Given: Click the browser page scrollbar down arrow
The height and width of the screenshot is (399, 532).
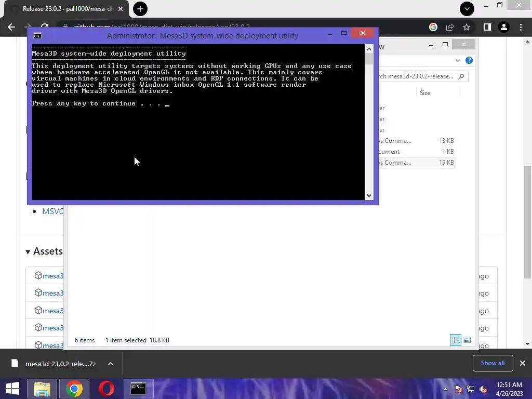Looking at the screenshot, I should point(527,344).
